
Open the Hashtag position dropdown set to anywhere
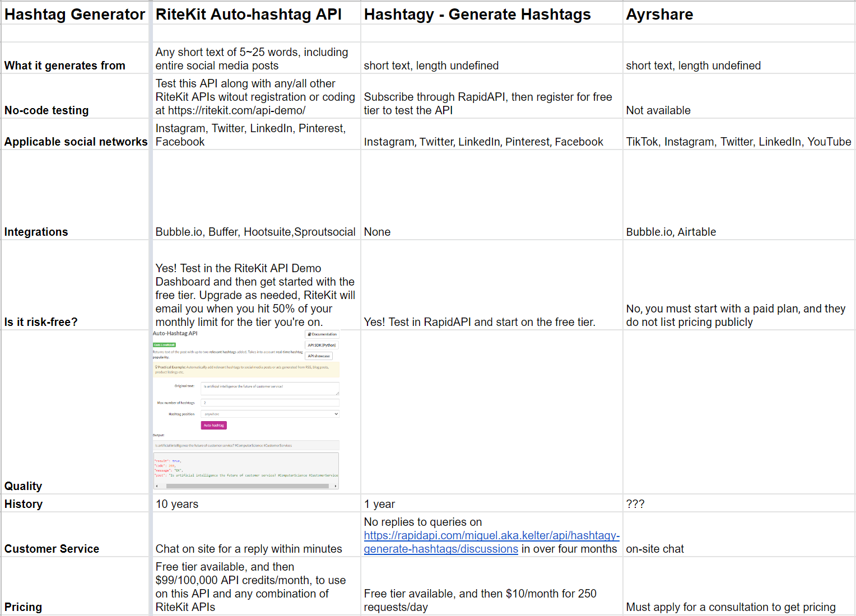[270, 414]
